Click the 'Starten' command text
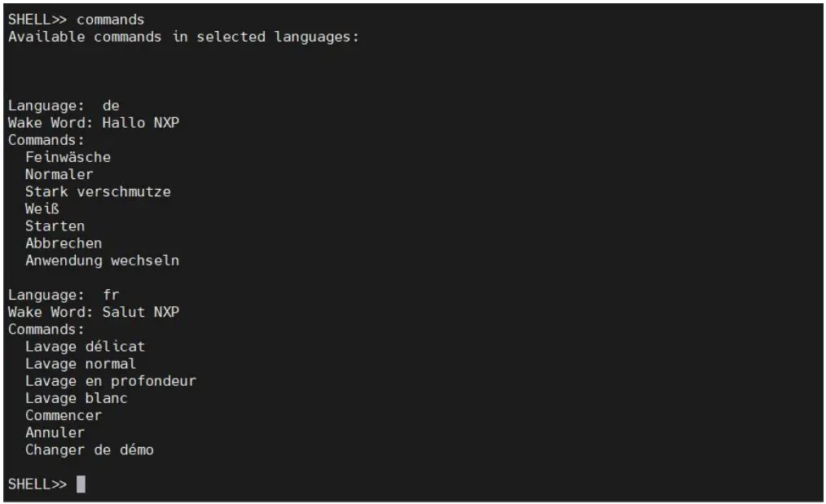The image size is (826, 504). 55,226
